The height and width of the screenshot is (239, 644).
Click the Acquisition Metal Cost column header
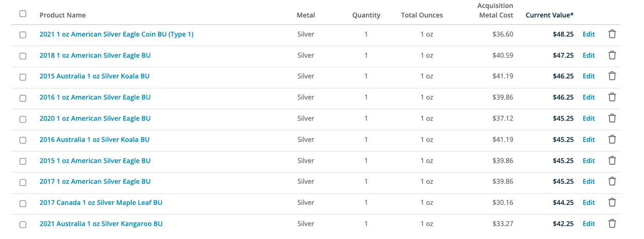click(496, 11)
